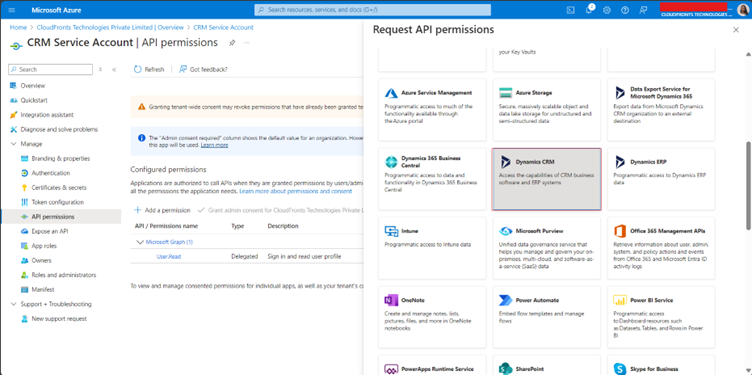
Task: Click the Power Automate tile icon
Action: [x=505, y=300]
